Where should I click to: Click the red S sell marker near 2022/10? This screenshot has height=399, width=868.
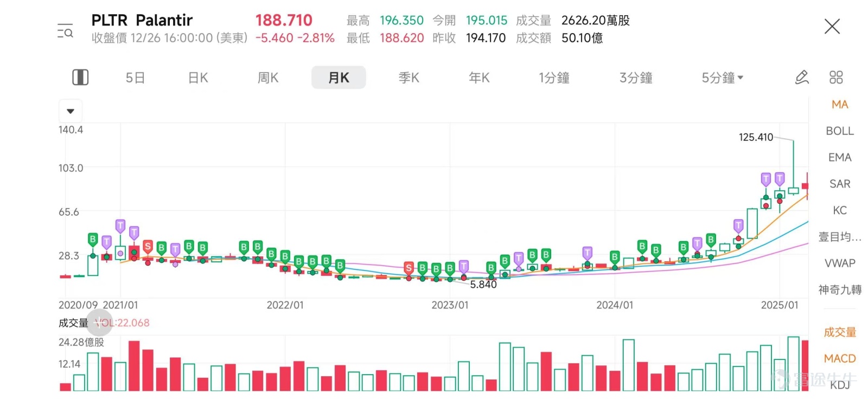[x=409, y=268]
